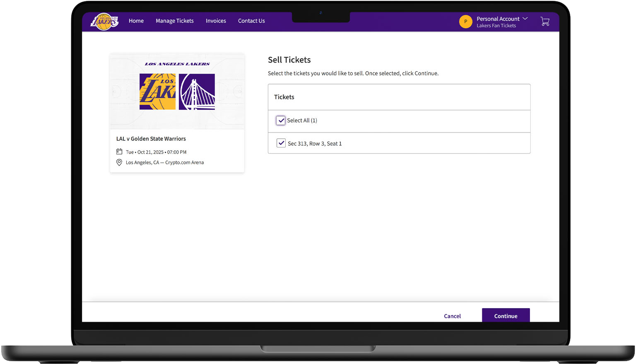
Task: Click the Warriors bridge logo tile
Action: 197,92
